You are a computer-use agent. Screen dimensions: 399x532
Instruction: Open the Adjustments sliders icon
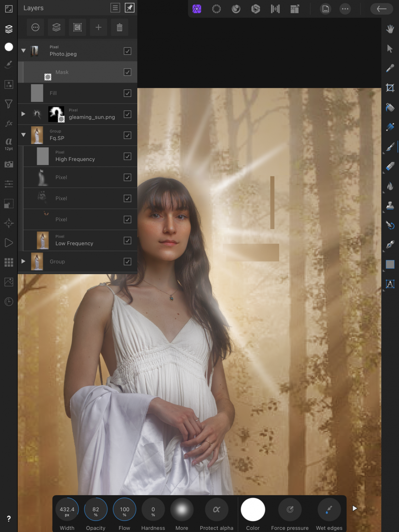(x=9, y=184)
